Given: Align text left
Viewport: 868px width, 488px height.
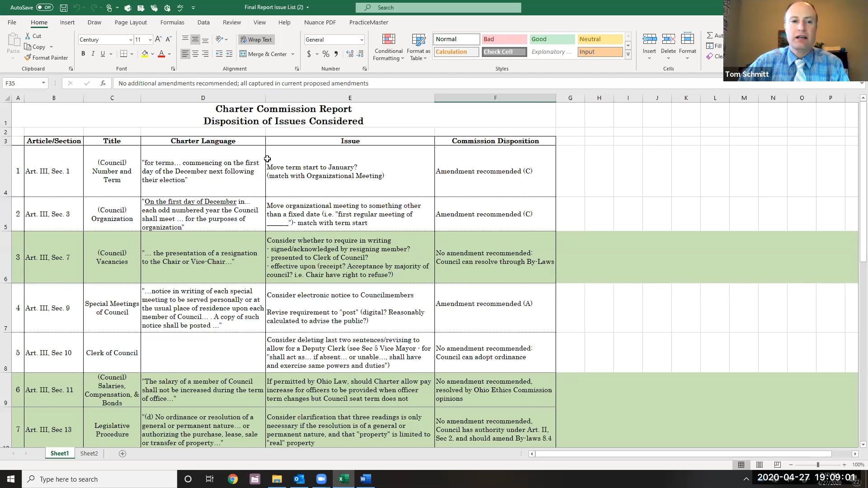Looking at the screenshot, I should click(185, 54).
